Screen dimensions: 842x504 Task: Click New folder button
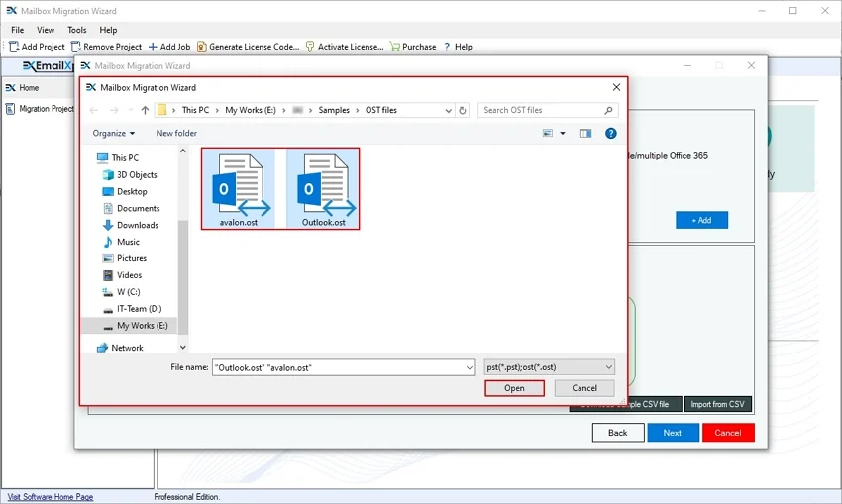176,133
